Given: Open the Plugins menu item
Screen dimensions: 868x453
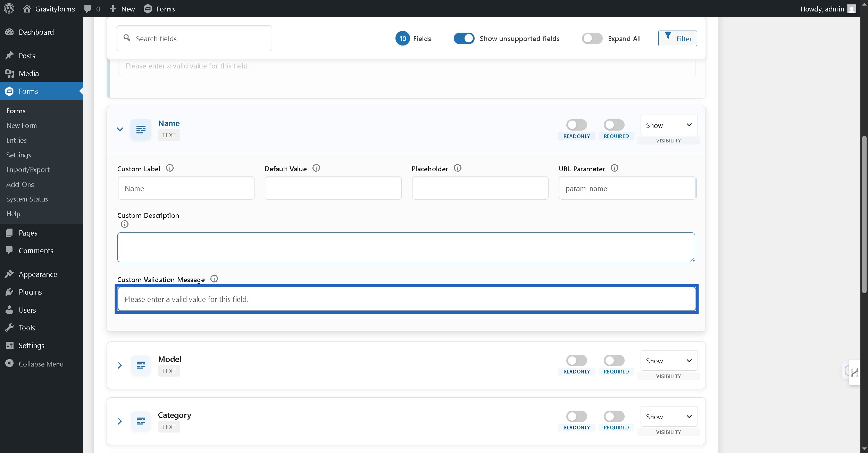Looking at the screenshot, I should pos(30,292).
